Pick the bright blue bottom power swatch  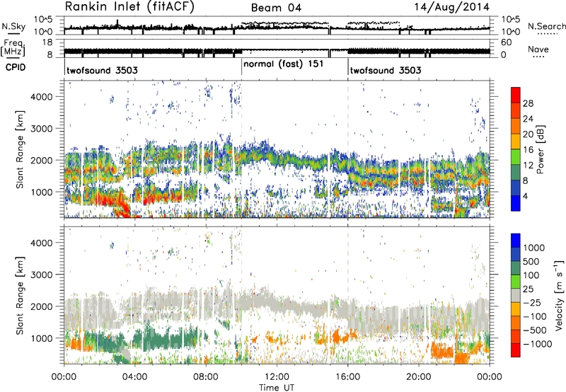(516, 203)
